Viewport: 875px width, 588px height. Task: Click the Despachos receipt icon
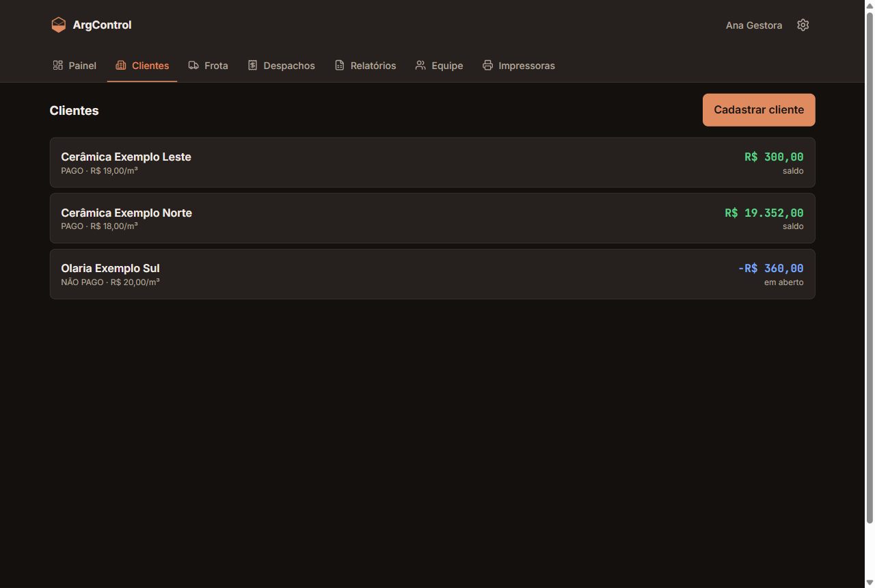point(252,66)
